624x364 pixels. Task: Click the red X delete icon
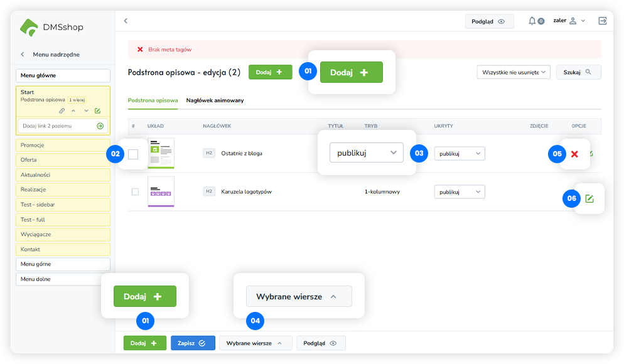(574, 154)
